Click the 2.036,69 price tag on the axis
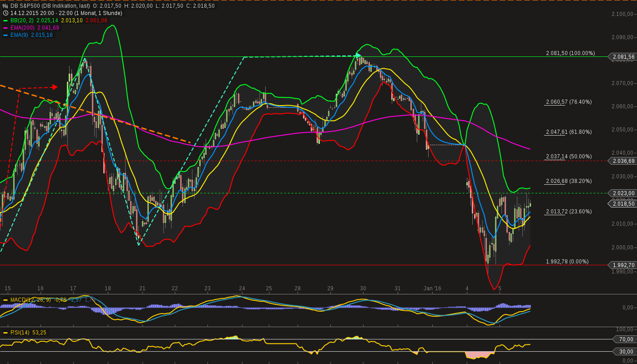This screenshot has width=637, height=364. [623, 161]
